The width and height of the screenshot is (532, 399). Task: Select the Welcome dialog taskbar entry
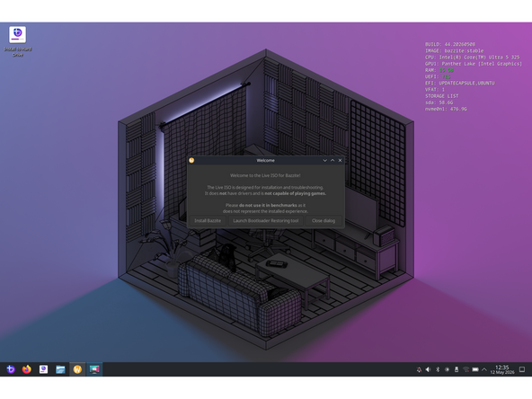click(77, 369)
